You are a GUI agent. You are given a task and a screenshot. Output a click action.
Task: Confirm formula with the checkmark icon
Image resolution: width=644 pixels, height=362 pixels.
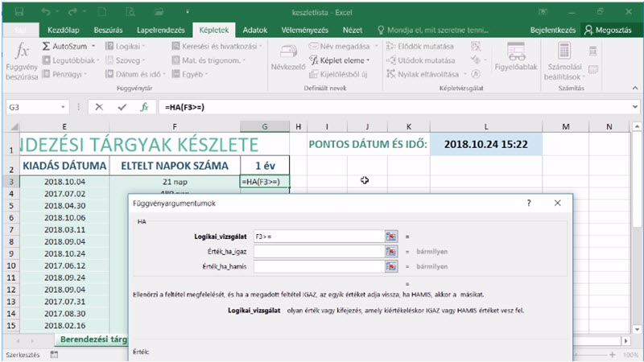(x=122, y=107)
